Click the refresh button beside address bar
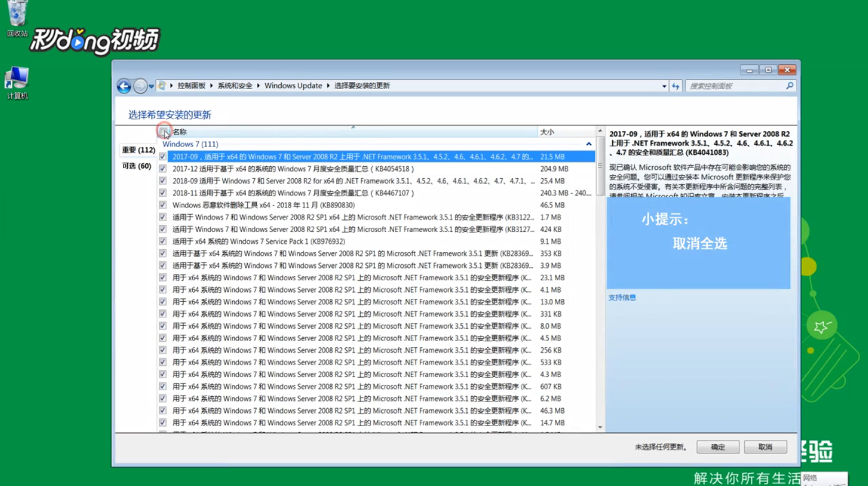The image size is (868, 486). pos(675,86)
